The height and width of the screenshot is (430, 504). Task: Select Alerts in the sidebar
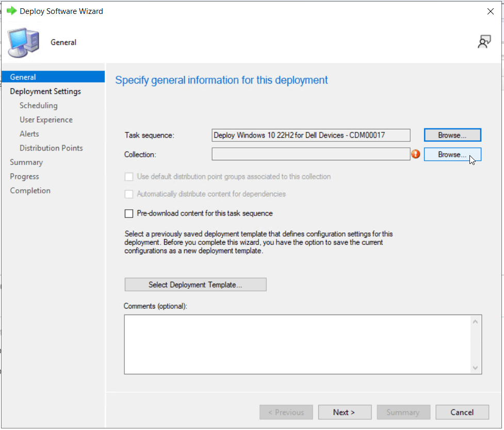(x=29, y=134)
